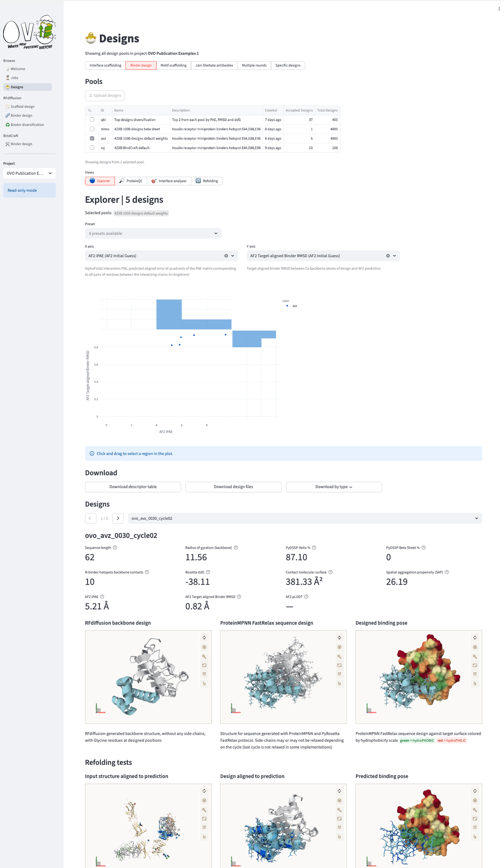Open the Preset dropdown
This screenshot has height=868, width=504.
[x=153, y=233]
